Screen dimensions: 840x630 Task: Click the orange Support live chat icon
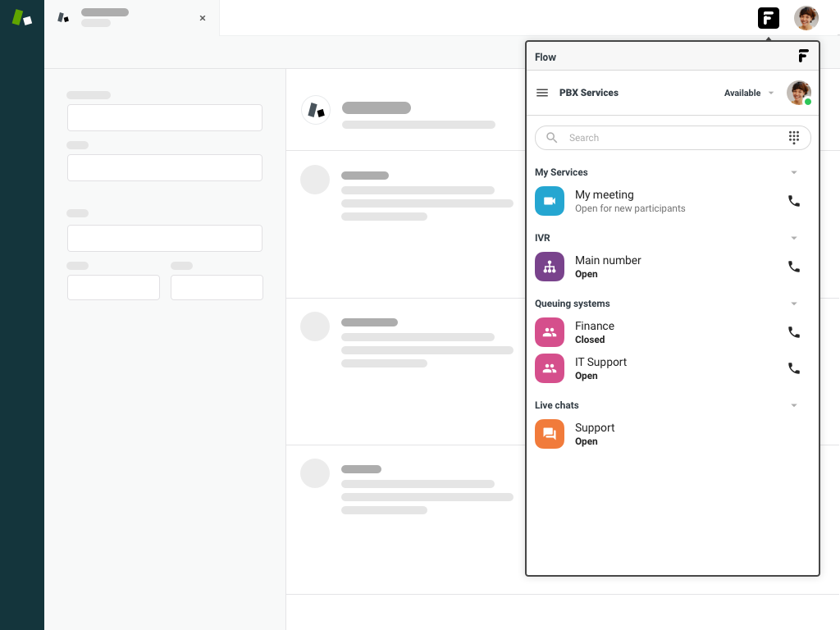click(550, 434)
